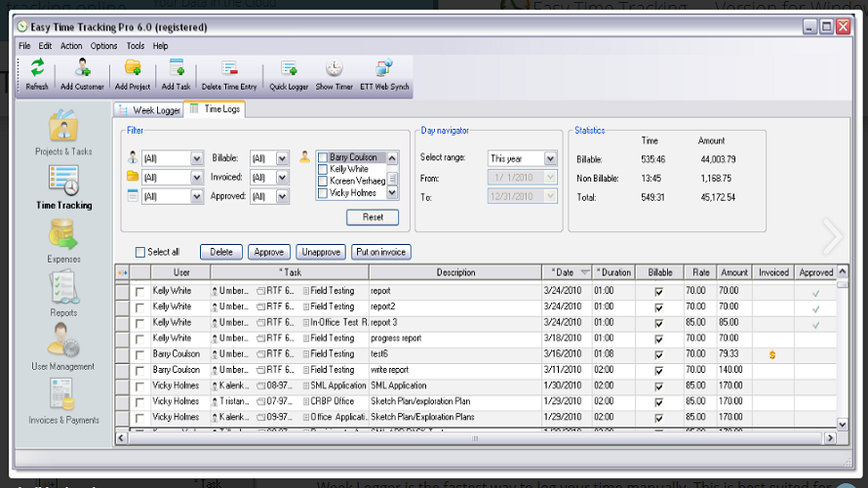Click the Add Customer icon
The image size is (868, 488).
[82, 68]
